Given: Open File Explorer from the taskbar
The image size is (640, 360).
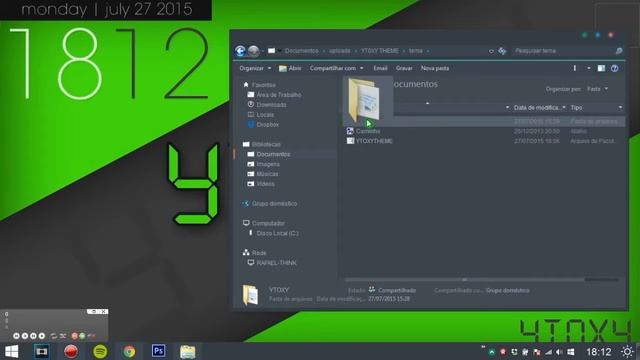Looking at the screenshot, I should pos(188,351).
